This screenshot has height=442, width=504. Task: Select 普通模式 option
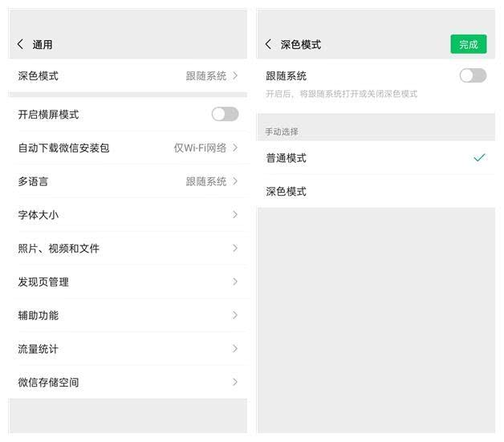coord(376,158)
